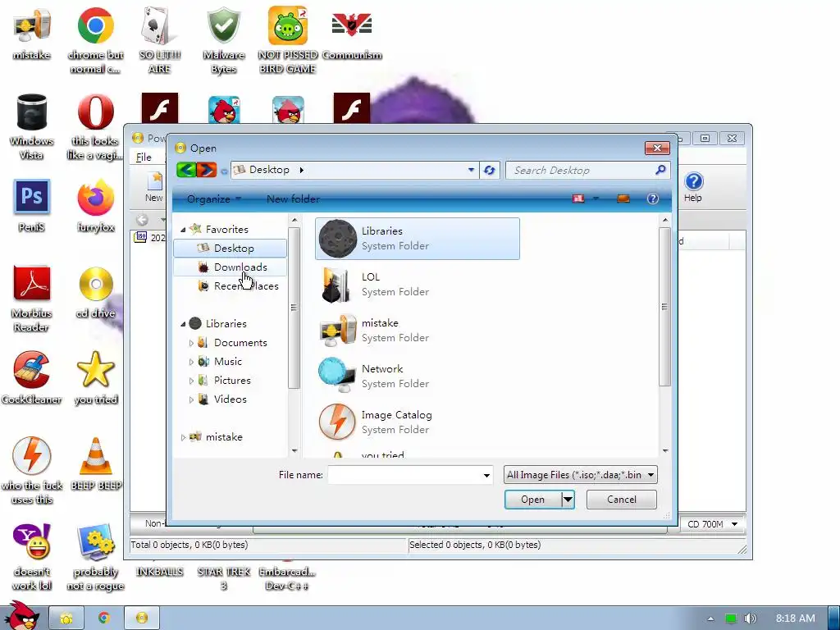Open the Open button split arrow

(x=568, y=500)
